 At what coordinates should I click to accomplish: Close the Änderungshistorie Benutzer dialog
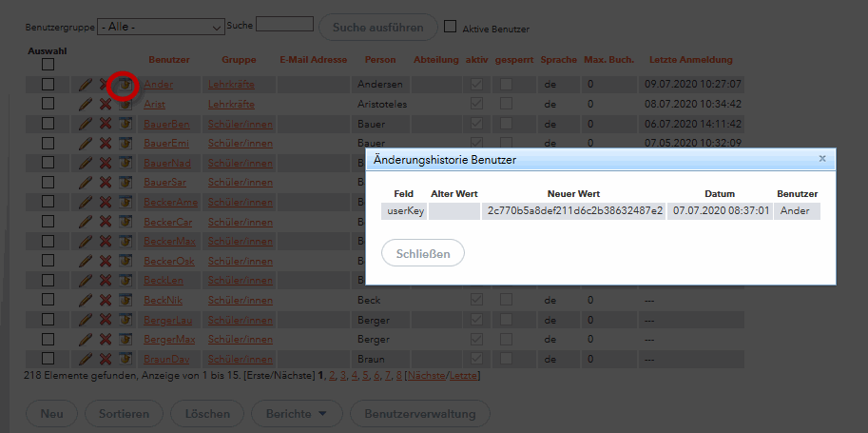point(822,159)
